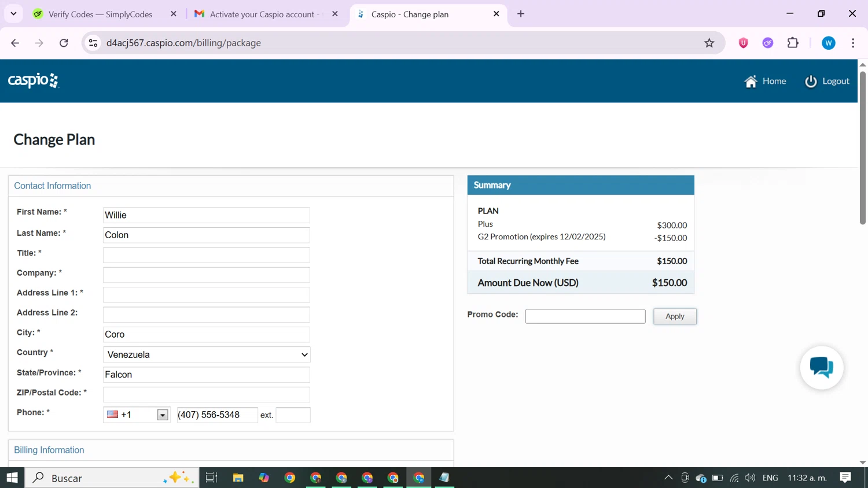Open Windows Start menu
868x488 pixels.
pyautogui.click(x=12, y=478)
